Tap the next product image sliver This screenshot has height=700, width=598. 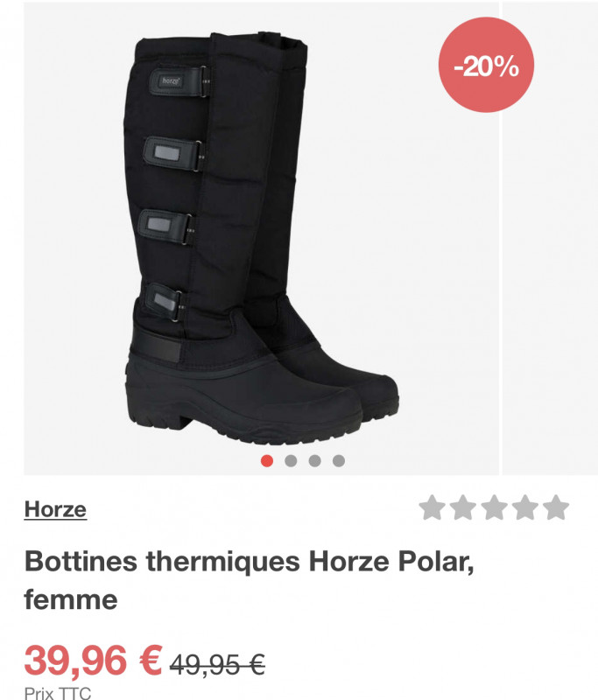(550, 239)
